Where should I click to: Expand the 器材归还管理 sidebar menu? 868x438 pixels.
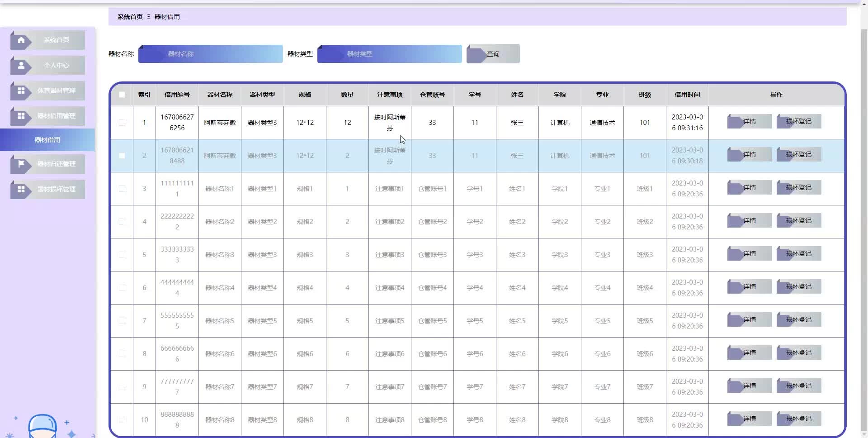pos(56,164)
